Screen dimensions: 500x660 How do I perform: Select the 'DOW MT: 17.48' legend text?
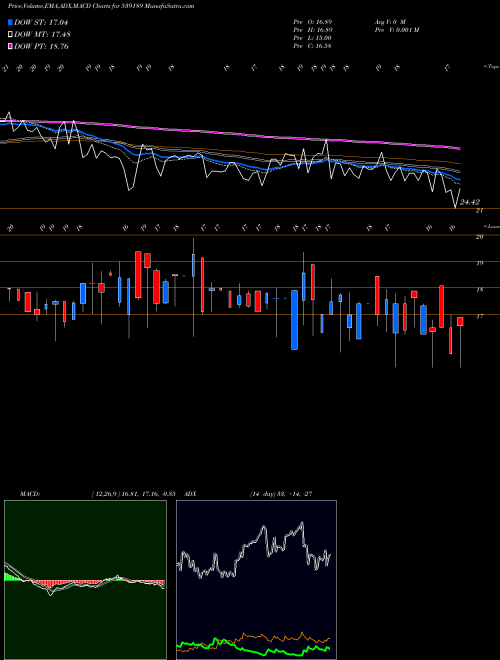[x=42, y=35]
